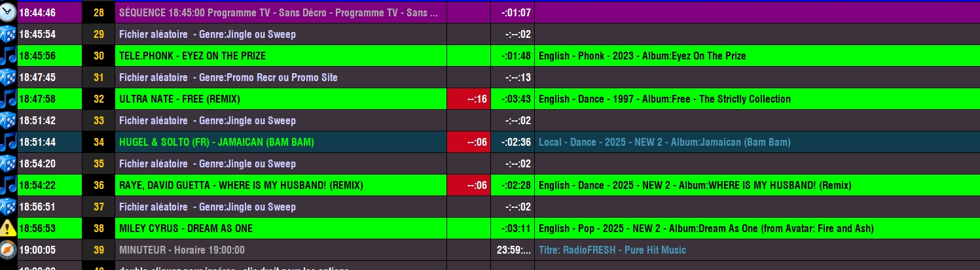Image resolution: width=980 pixels, height=270 pixels.
Task: Click the duration -:01:48 of TELE.PHONK
Action: pos(517,56)
